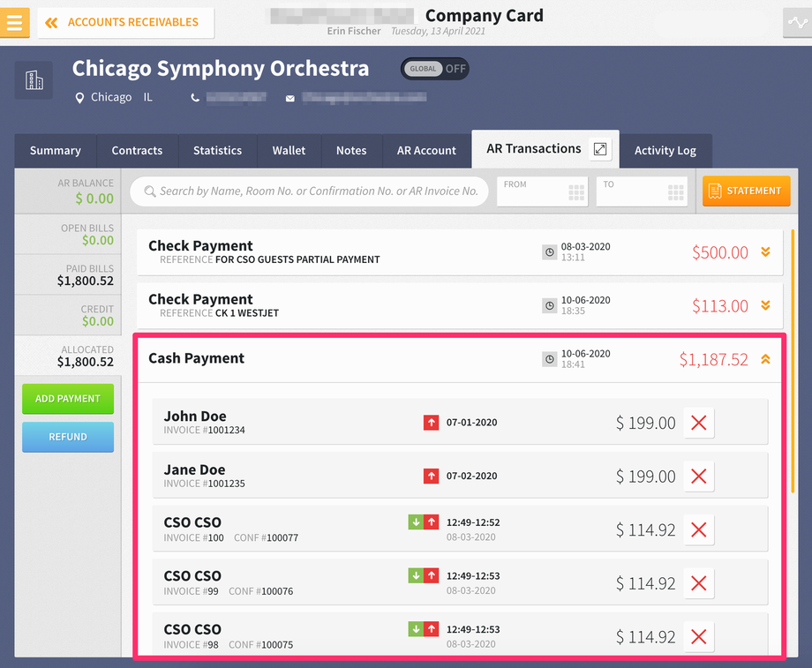Click red departure arrow on invoice #98 row
Viewport: 812px width, 668px height.
pyautogui.click(x=432, y=629)
